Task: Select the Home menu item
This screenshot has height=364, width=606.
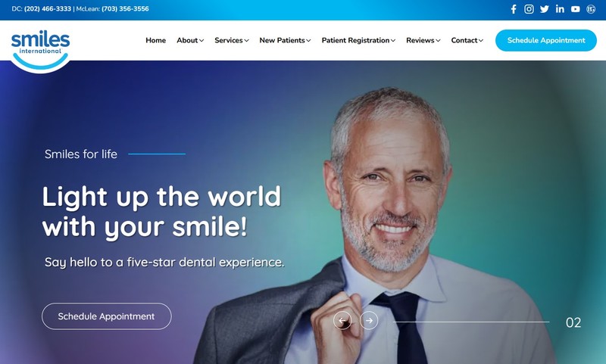Action: tap(156, 40)
